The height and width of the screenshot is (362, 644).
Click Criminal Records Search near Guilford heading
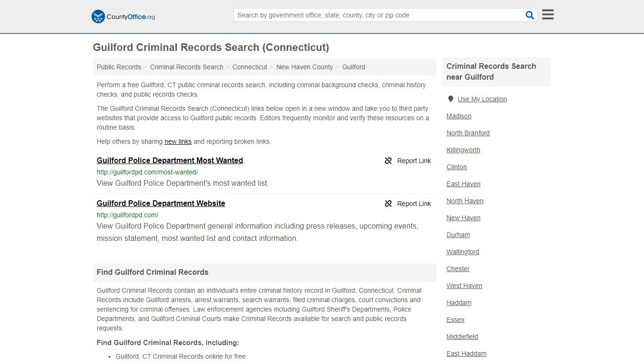coord(491,72)
